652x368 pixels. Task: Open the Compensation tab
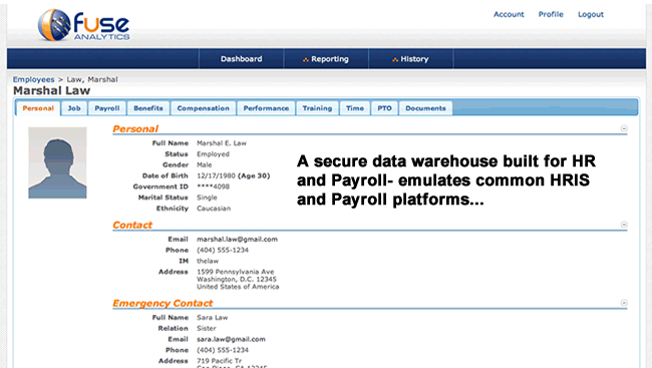pos(203,108)
